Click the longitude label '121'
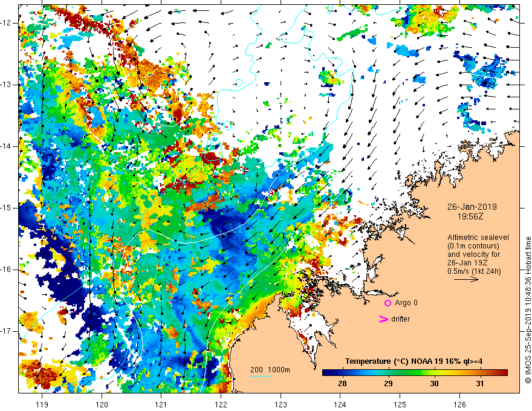Screen dimensions: 532x411 point(161,404)
